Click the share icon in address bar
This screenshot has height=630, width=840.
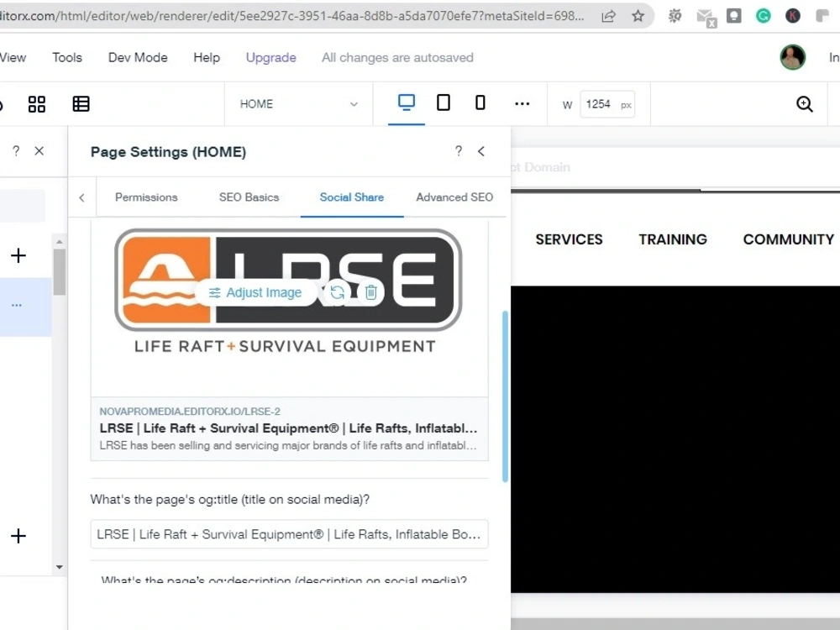click(608, 16)
